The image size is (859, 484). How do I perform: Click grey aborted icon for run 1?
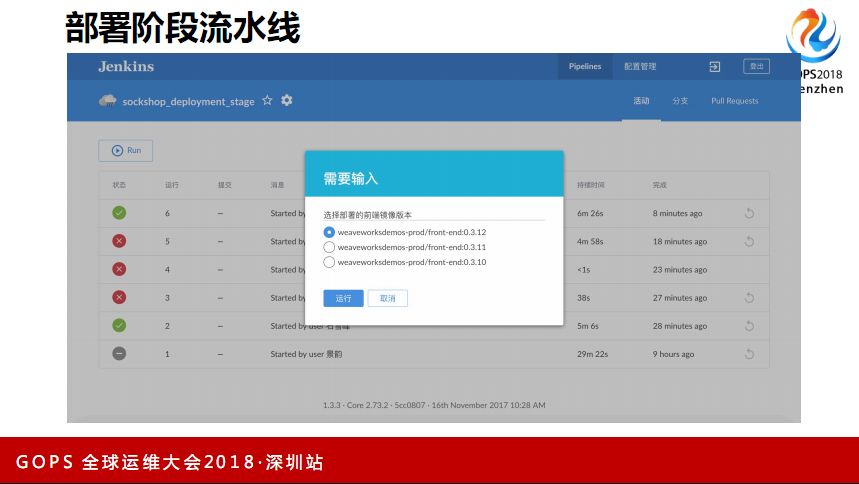tap(119, 354)
